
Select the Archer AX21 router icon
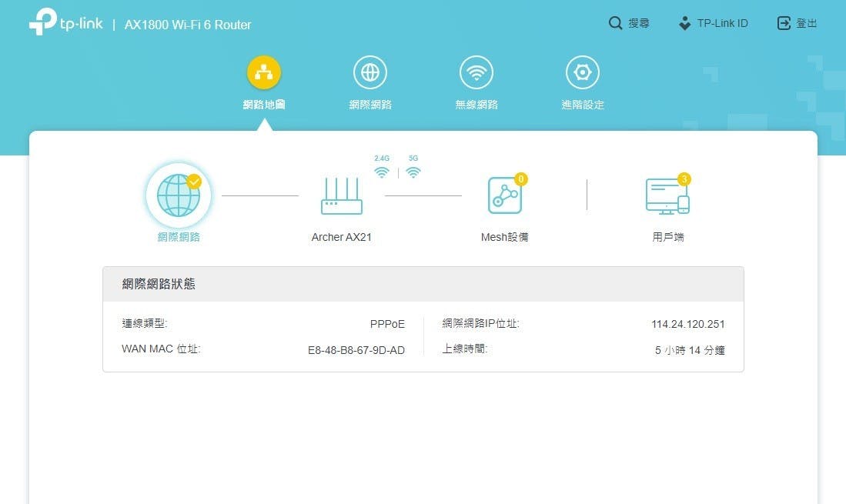pyautogui.click(x=342, y=196)
